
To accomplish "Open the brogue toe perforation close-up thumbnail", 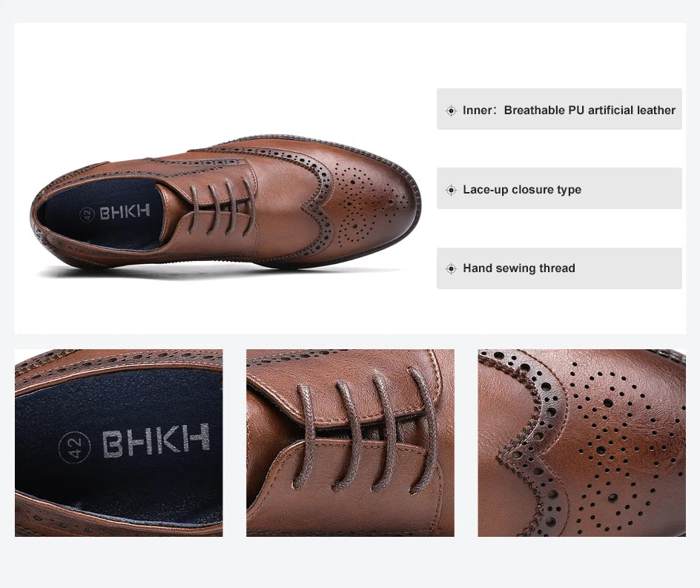I will [x=581, y=443].
